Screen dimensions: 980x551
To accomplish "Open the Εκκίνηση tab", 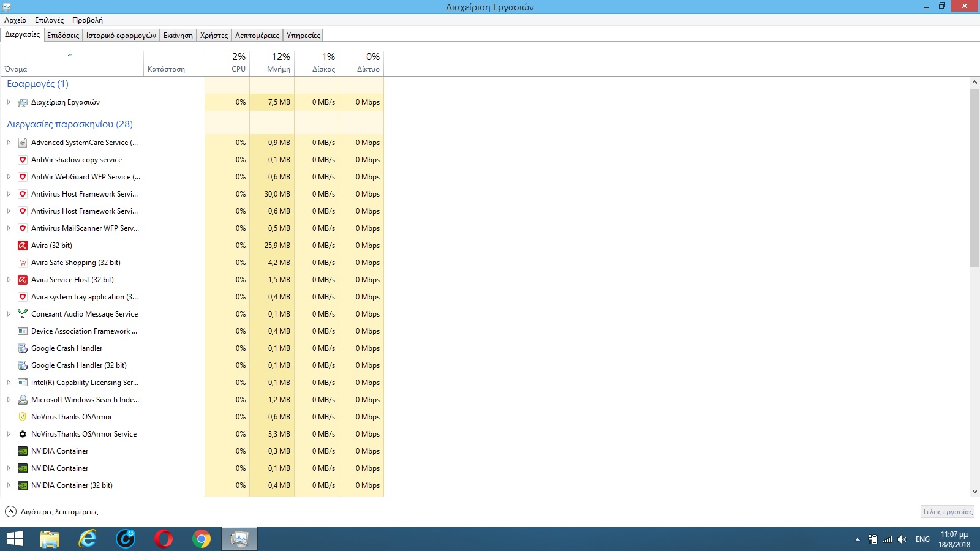I will 178,36.
